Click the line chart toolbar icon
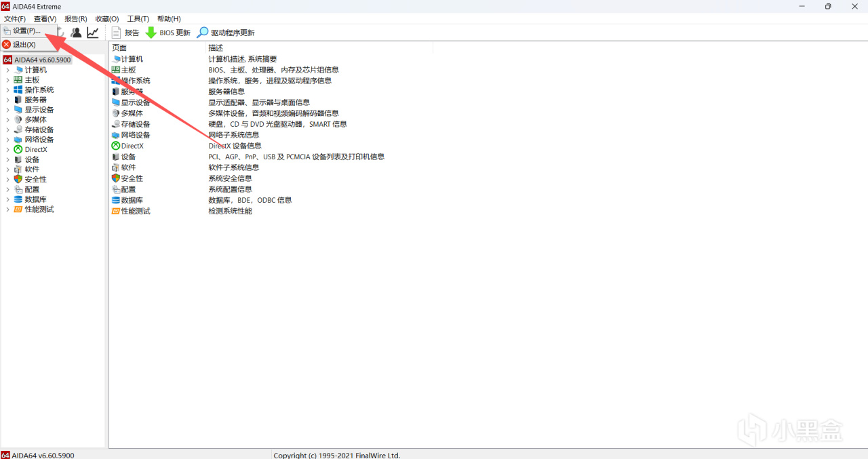868x459 pixels. [93, 33]
